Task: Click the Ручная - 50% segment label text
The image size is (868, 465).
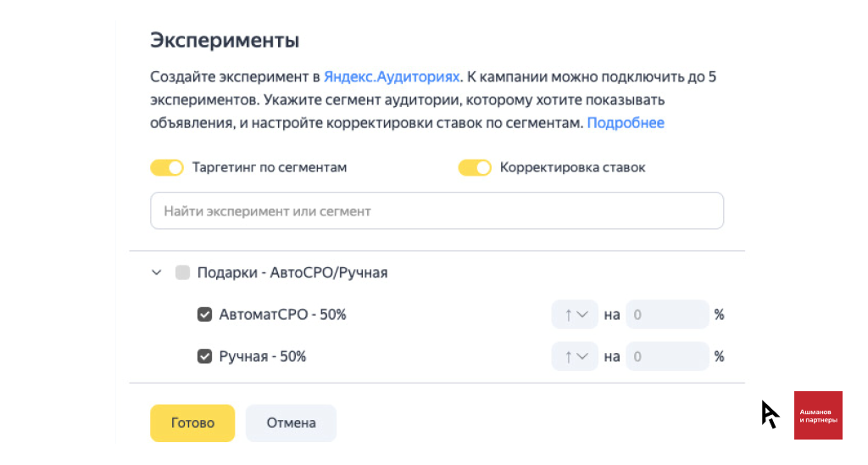Action: coord(263,356)
